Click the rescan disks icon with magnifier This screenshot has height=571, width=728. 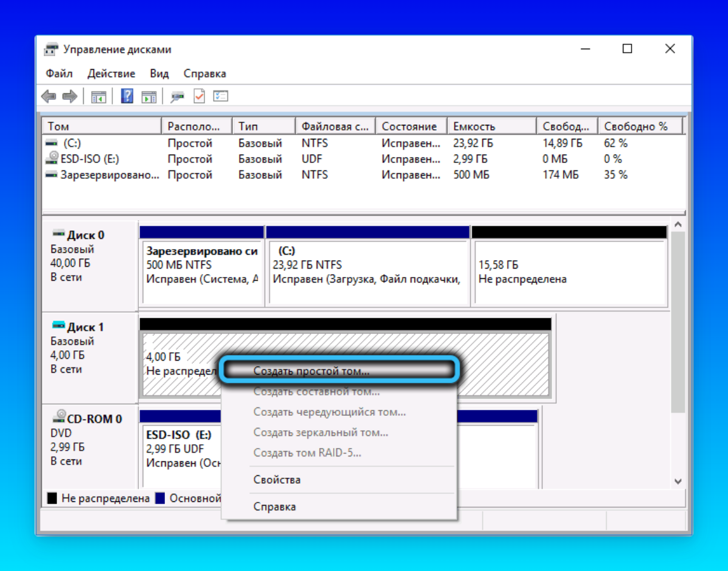177,96
